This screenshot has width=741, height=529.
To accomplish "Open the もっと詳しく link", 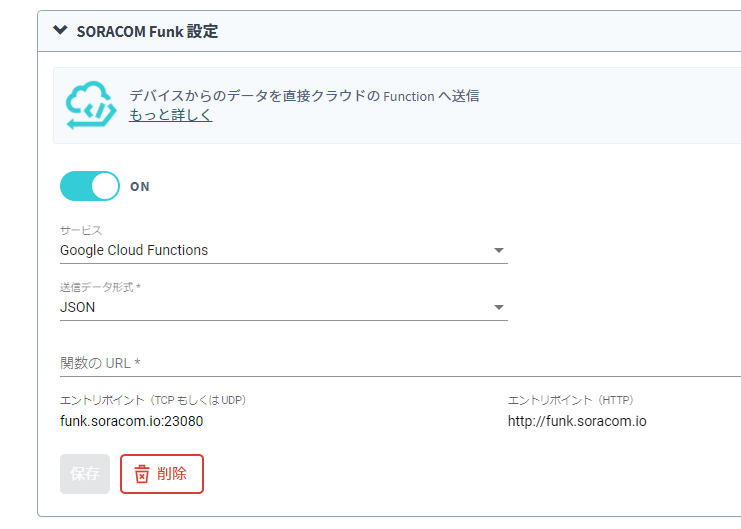I will (x=170, y=115).
